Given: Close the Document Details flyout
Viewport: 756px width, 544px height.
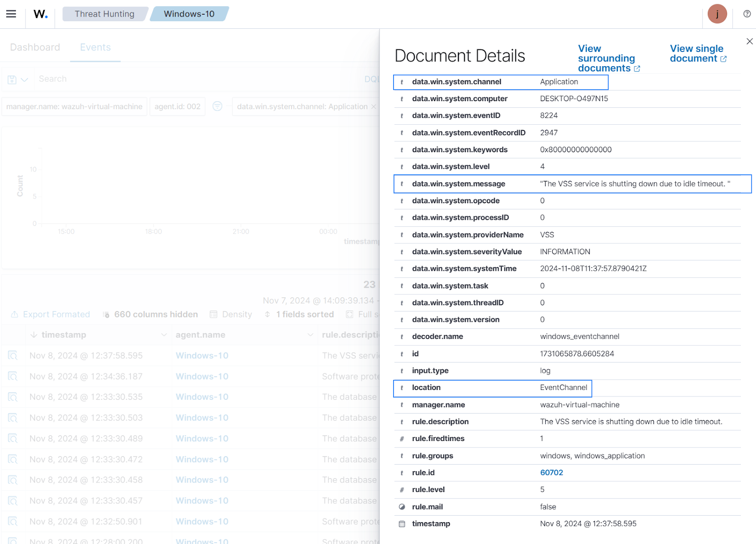Looking at the screenshot, I should 749,41.
